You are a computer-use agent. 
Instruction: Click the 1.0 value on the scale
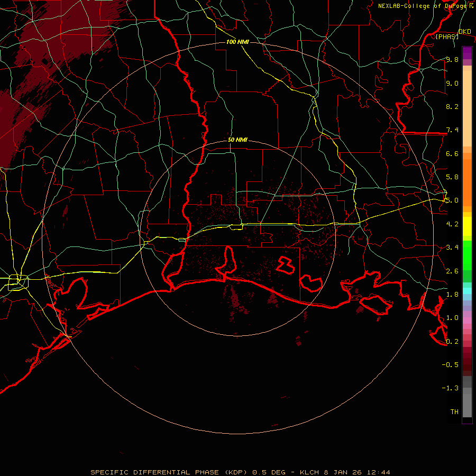point(452,318)
